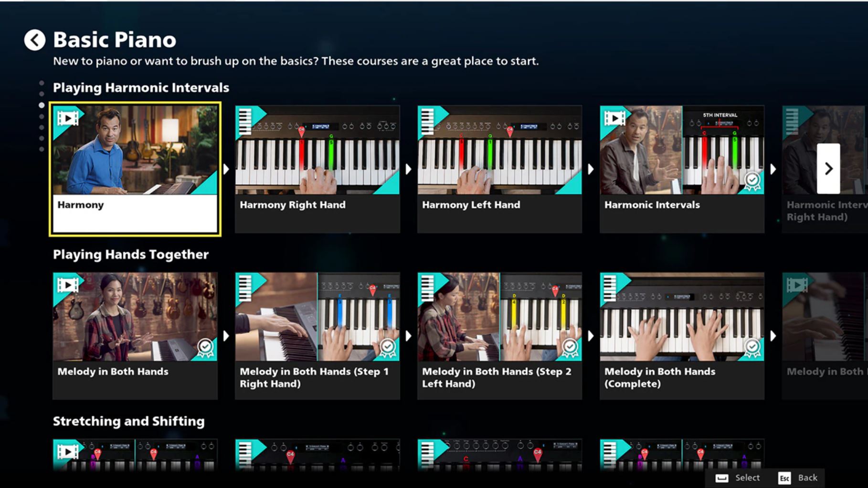Click the Playing Harmonic Intervals heading

tap(141, 88)
